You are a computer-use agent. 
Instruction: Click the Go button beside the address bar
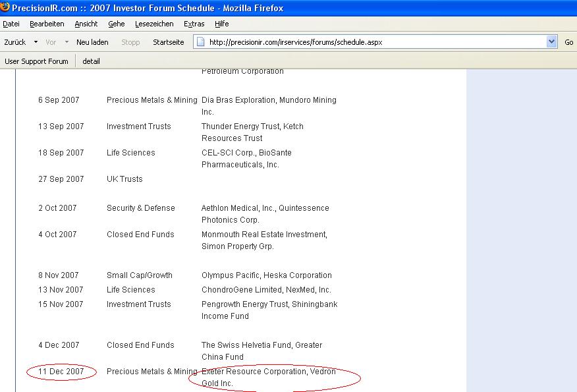coord(569,42)
